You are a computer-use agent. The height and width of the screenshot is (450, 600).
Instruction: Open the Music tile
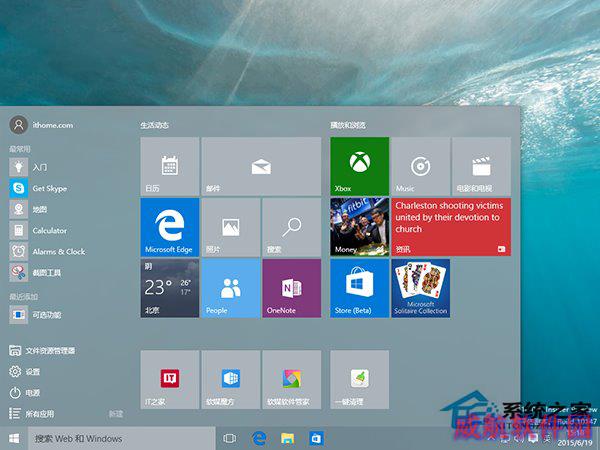point(421,166)
